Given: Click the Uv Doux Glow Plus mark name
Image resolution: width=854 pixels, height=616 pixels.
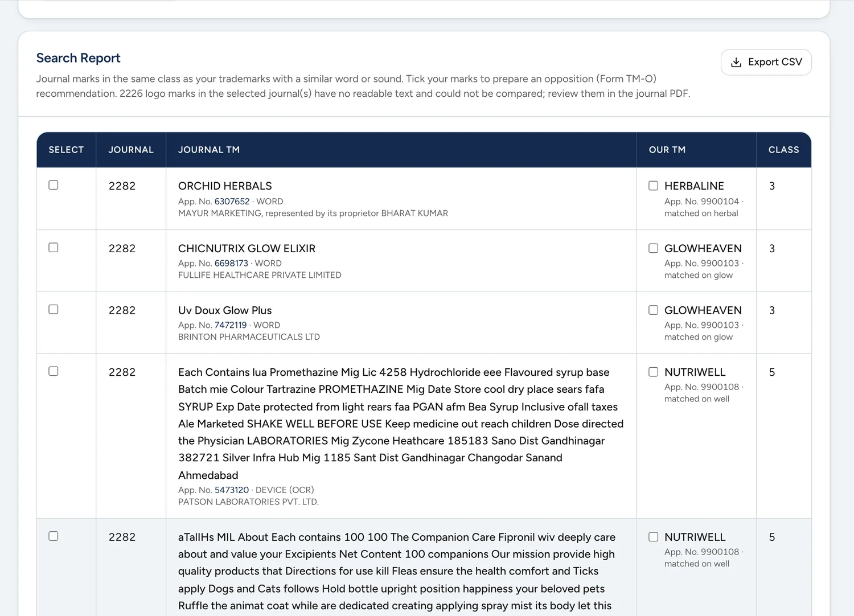Looking at the screenshot, I should pos(225,310).
